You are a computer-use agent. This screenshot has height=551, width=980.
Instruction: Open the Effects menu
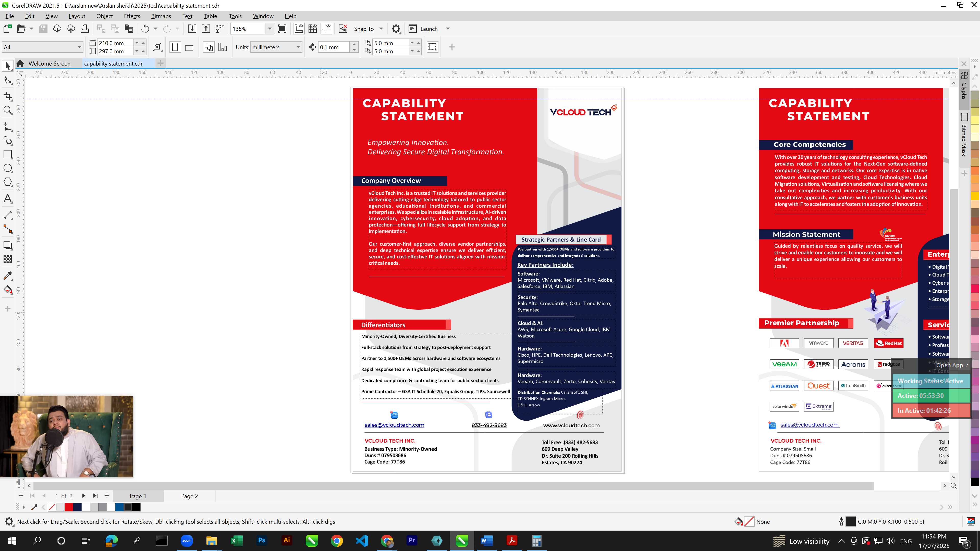(132, 16)
